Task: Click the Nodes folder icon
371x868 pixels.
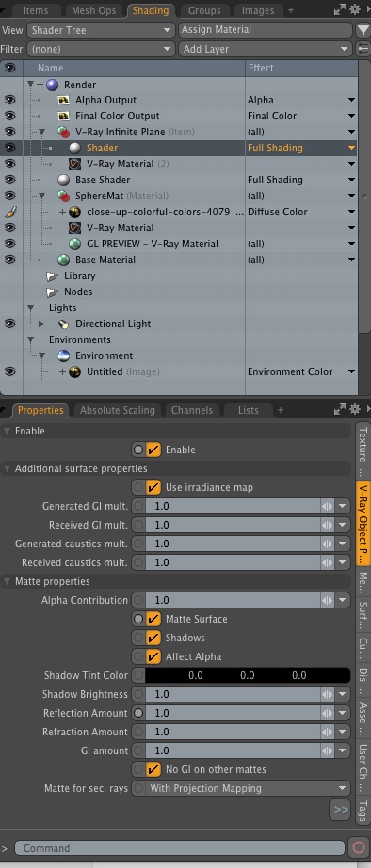Action: 53,292
